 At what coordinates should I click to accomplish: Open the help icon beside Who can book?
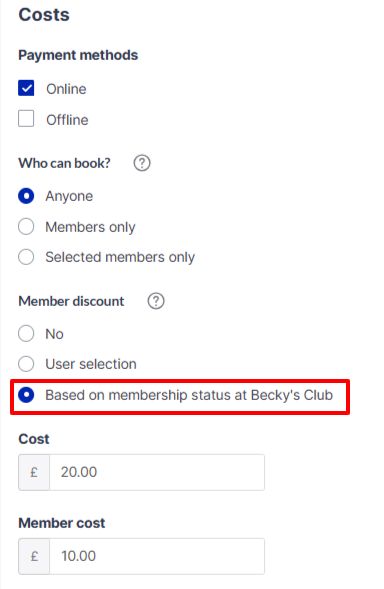point(142,163)
